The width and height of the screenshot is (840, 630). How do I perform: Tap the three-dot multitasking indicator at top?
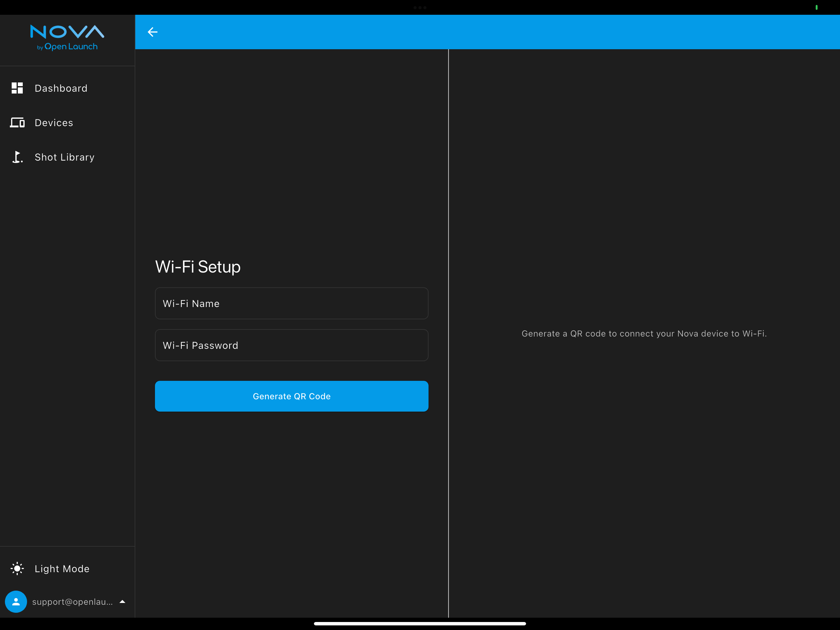click(420, 7)
